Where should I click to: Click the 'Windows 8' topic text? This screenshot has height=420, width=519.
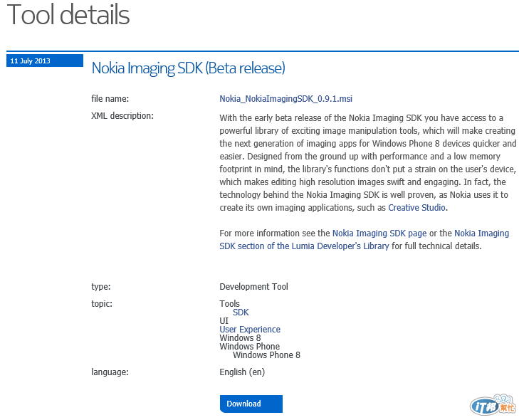[240, 338]
